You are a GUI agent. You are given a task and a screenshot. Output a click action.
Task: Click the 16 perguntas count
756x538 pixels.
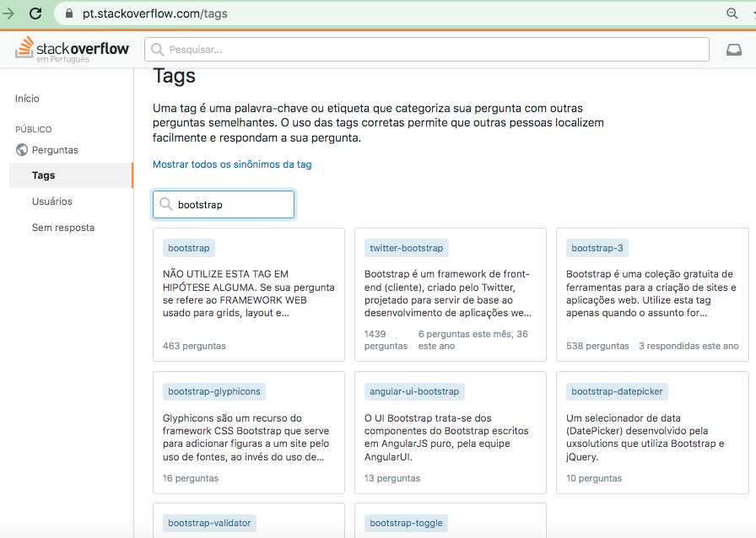(x=191, y=478)
